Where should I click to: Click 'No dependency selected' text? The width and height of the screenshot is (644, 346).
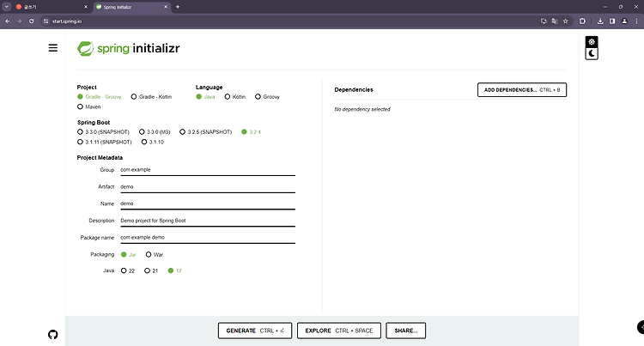(x=362, y=110)
